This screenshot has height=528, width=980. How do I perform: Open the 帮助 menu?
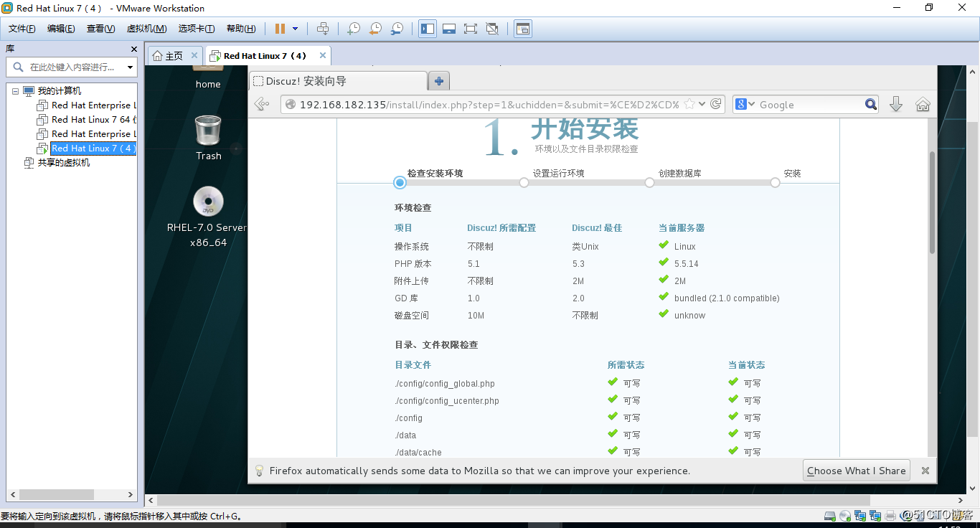(x=241, y=29)
